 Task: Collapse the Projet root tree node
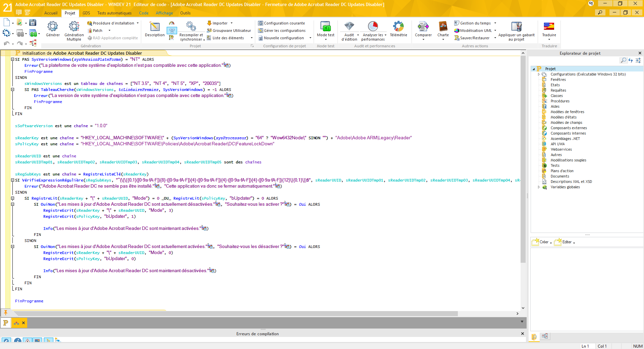point(534,69)
